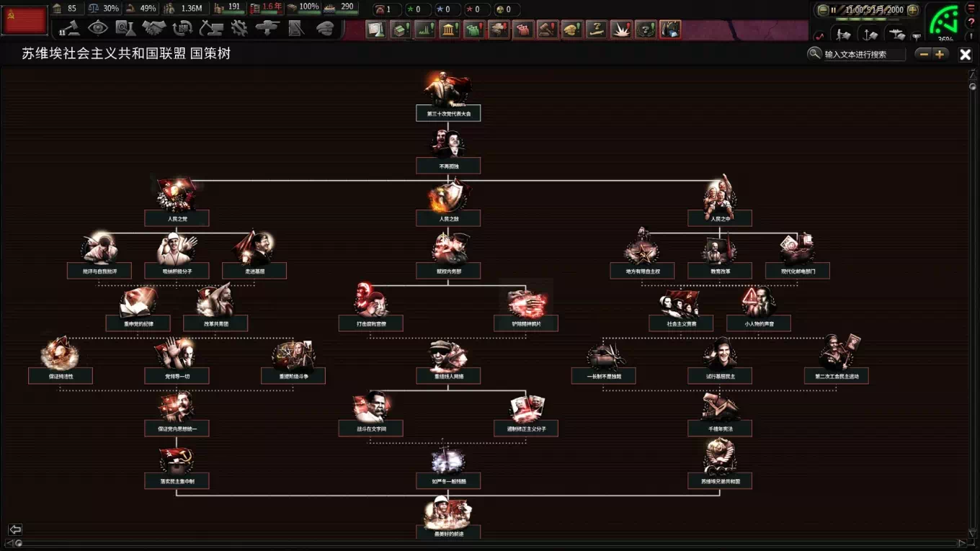Select the 重组线人网络 focus
Screen dimensions: 980x551
pyautogui.click(x=448, y=376)
